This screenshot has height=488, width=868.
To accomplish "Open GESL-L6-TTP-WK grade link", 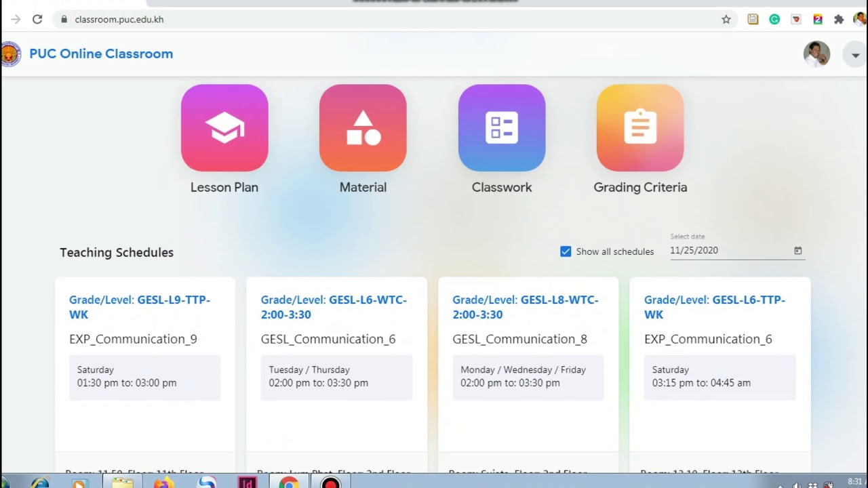I will pos(715,307).
